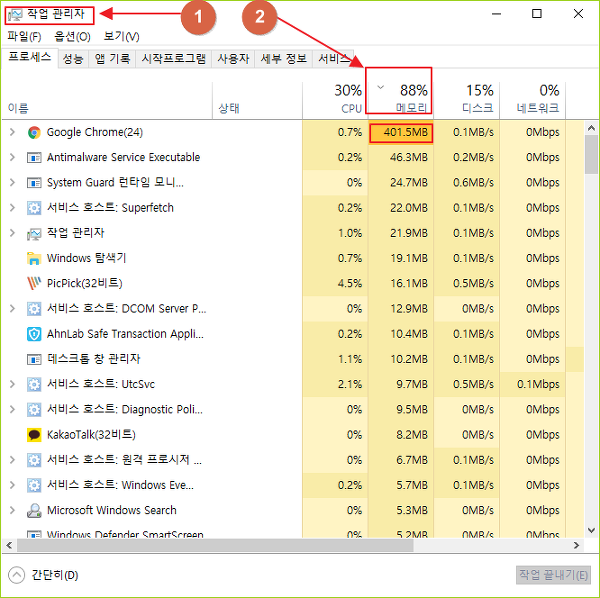Click the Diagnostic Policy service host icon
The image size is (600, 598).
click(x=34, y=409)
